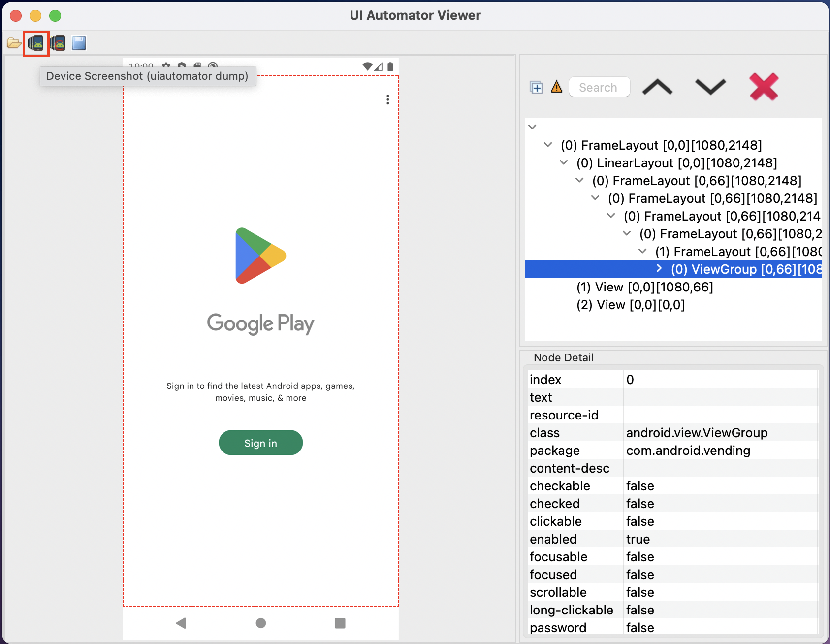Click the com.android.vending package value
Viewport: 830px width, 644px height.
pos(688,451)
